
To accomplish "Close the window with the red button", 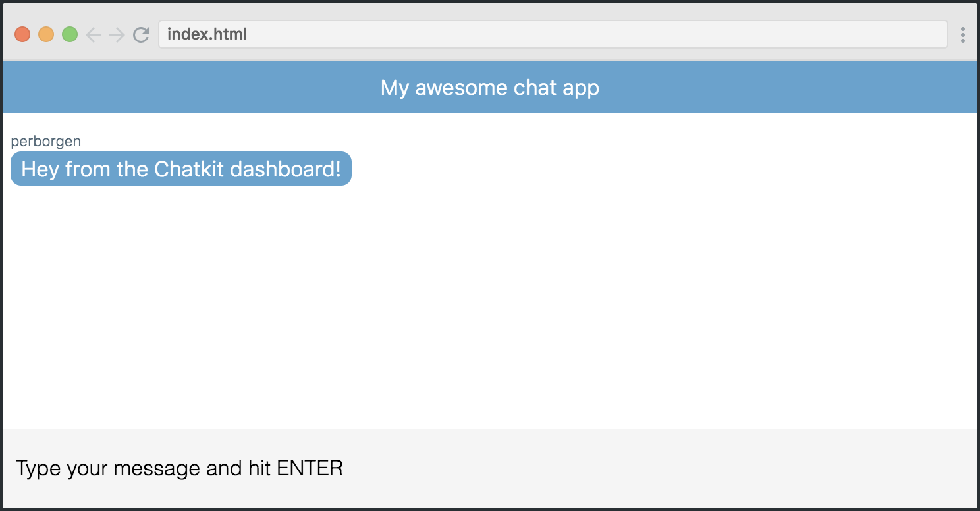I will pos(22,34).
